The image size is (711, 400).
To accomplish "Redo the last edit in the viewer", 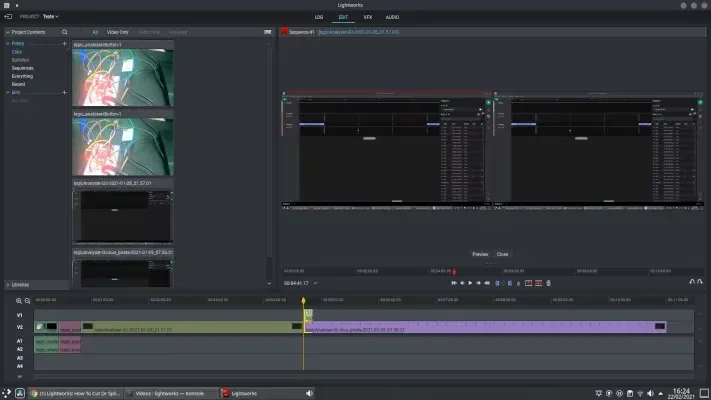I will point(700,282).
